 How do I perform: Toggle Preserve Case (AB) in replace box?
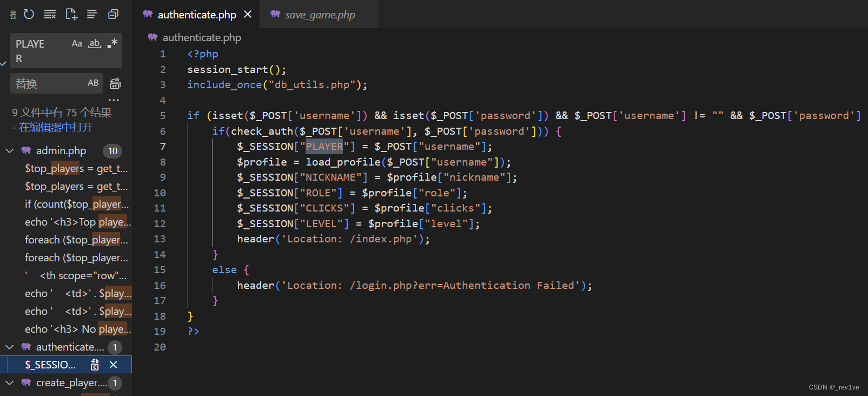coord(93,83)
